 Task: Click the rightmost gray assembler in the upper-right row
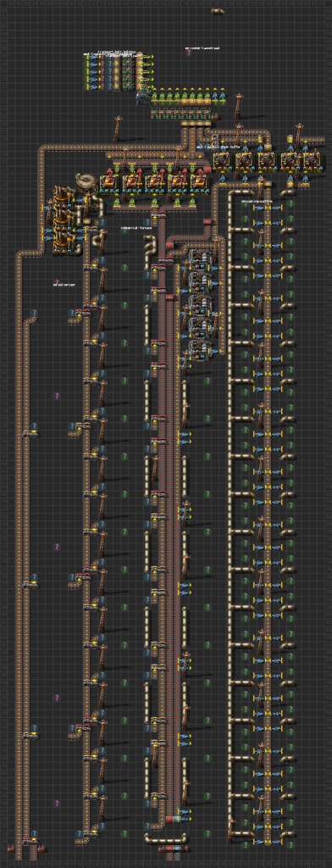[x=312, y=161]
